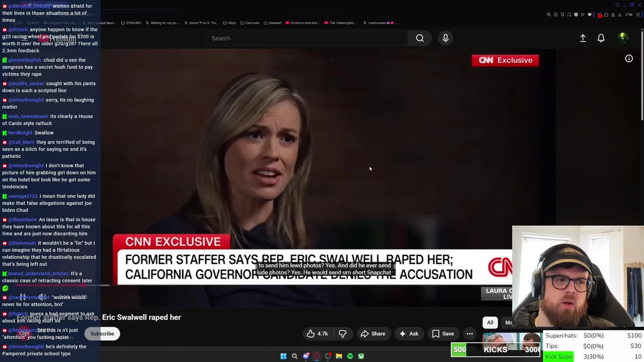Expand Clavicular bookmark folder
The height and width of the screenshot is (362, 644).
(250, 23)
